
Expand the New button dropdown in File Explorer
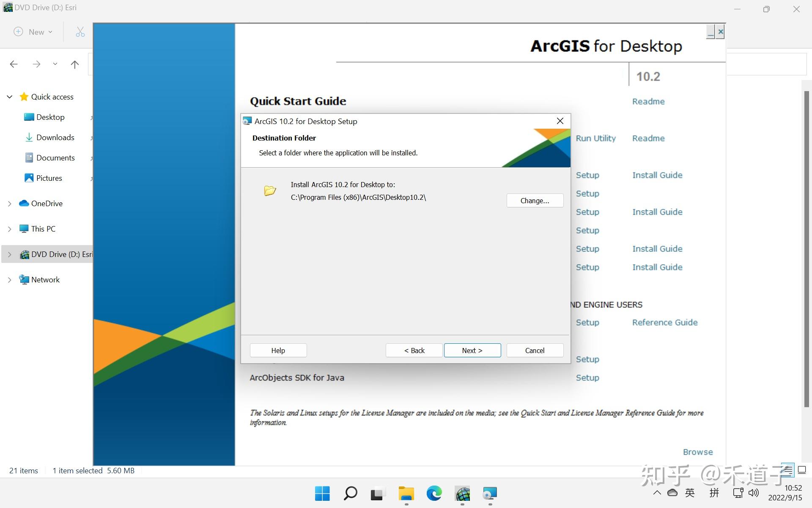click(50, 32)
